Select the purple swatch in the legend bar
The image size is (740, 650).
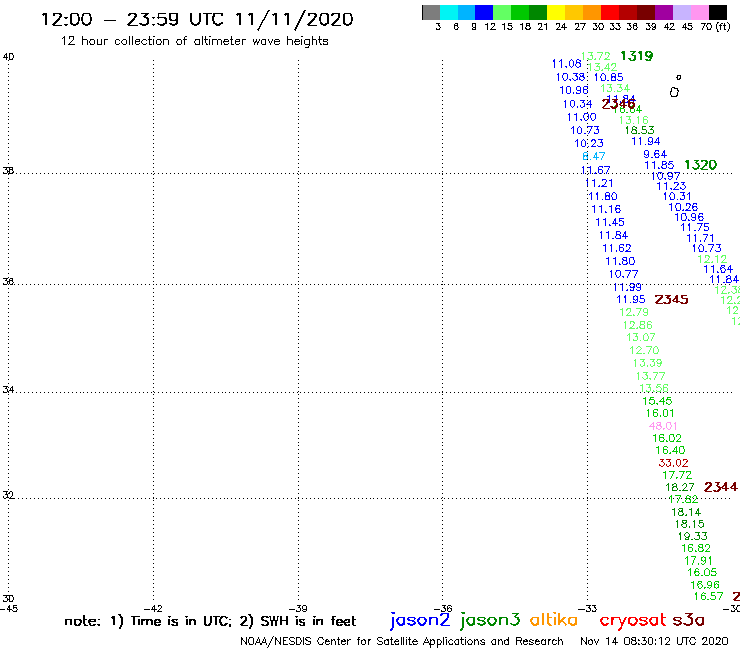click(x=664, y=12)
